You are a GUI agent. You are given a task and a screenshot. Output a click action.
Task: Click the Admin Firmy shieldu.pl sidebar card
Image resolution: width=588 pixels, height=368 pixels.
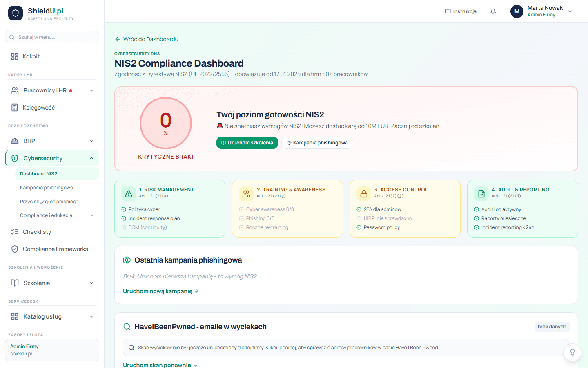(52, 350)
